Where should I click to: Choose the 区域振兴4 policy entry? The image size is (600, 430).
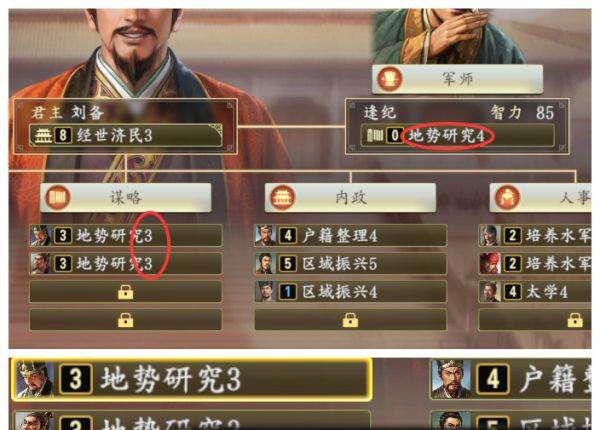point(350,292)
